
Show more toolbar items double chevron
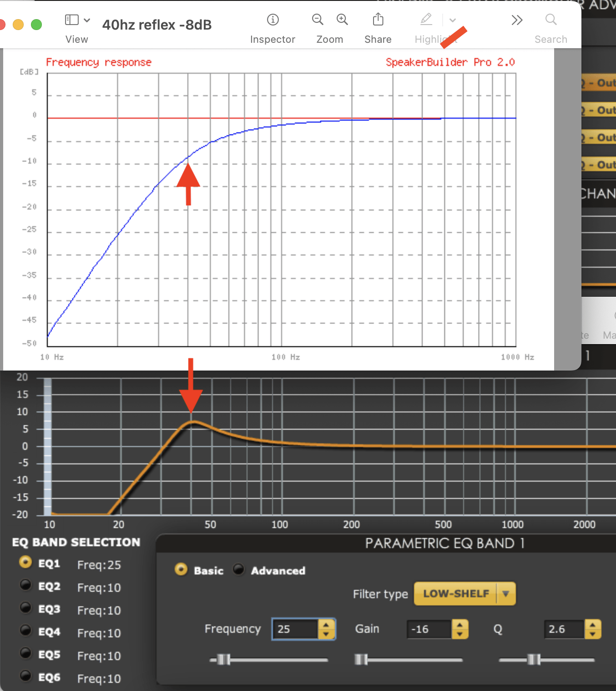(x=517, y=20)
